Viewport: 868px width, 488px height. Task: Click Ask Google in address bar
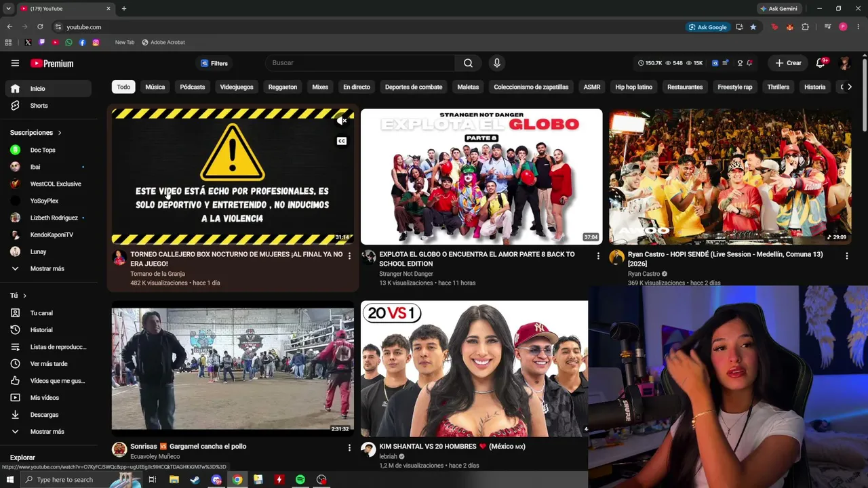(707, 27)
